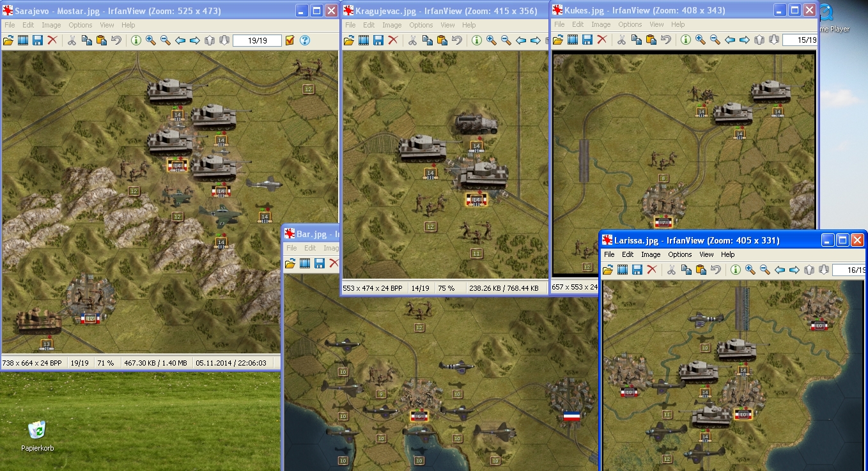The image size is (868, 471).
Task: Start slideshow icon in Sarajevo - Mostar window
Action: (23, 40)
